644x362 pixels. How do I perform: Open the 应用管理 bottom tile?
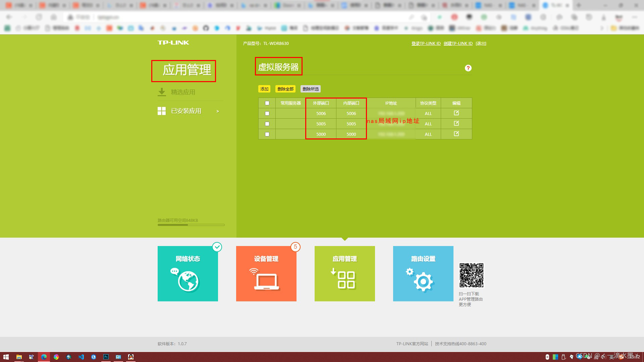345,274
